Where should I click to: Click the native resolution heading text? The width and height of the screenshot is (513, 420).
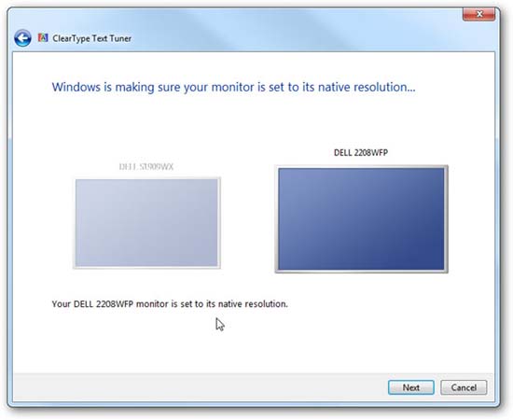(233, 87)
